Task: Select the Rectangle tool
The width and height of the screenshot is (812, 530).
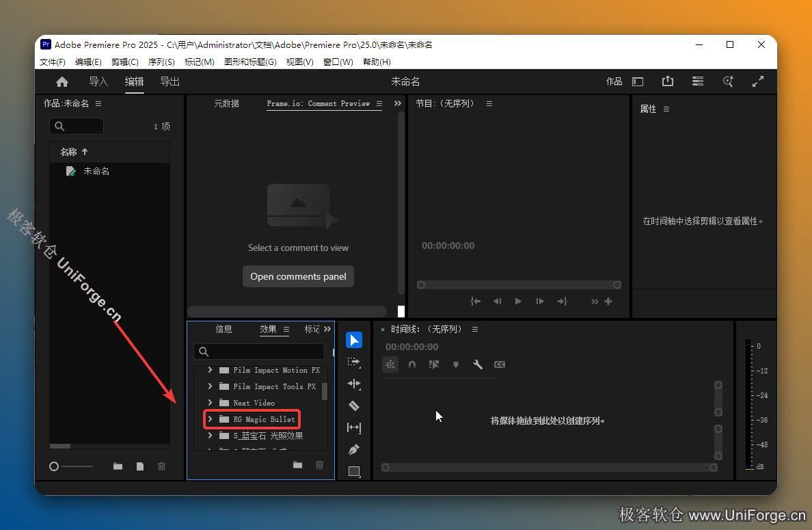Action: (353, 471)
